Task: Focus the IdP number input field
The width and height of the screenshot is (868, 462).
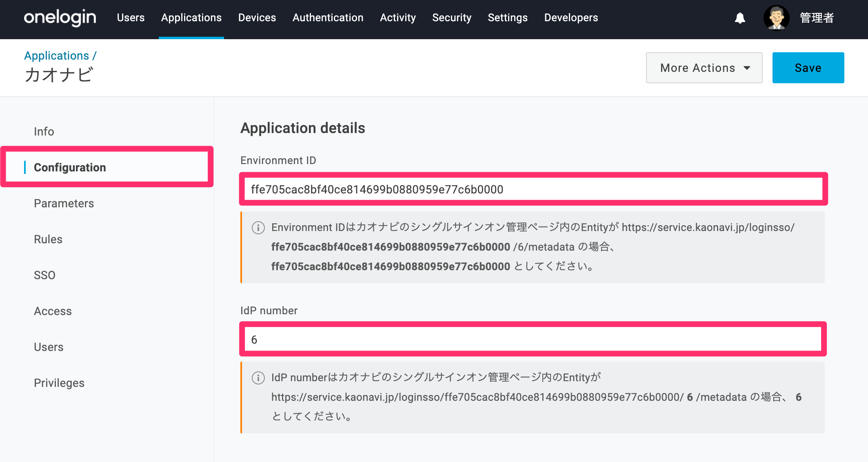Action: 533,340
